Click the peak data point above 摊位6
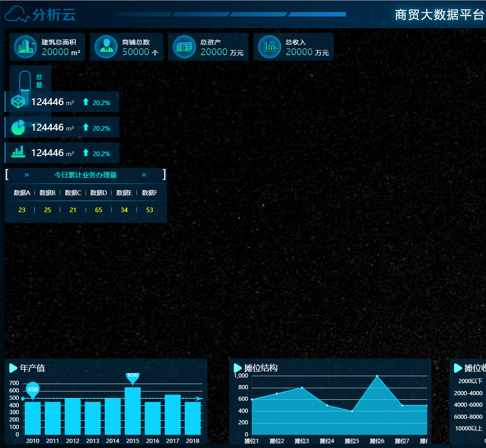Viewport: 486px width, 448px height. point(377,376)
